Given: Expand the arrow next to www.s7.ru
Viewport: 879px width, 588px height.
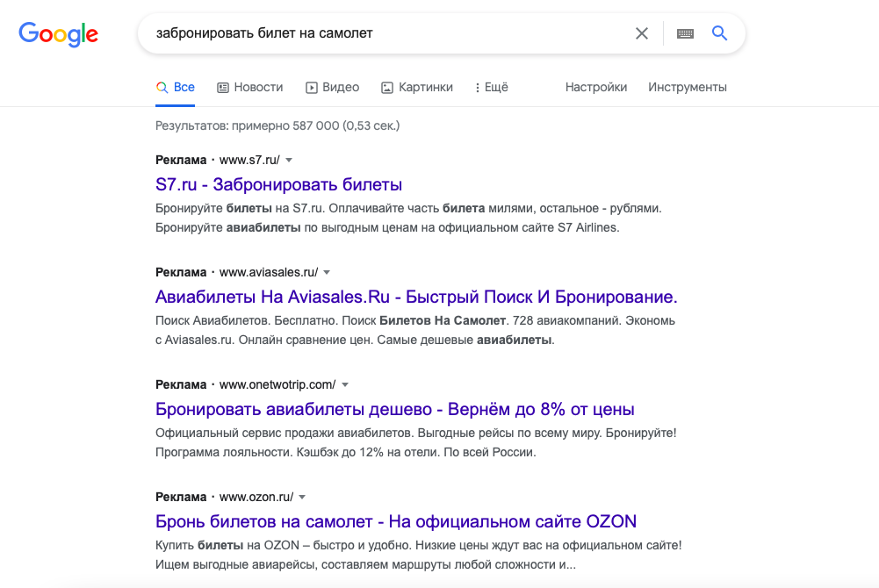Looking at the screenshot, I should tap(289, 160).
